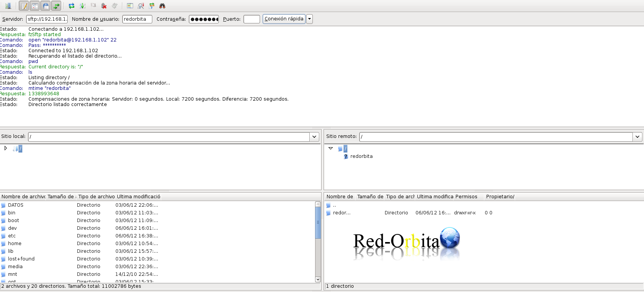644x292 pixels.
Task: Open the Sitio local path dropdown
Action: click(x=314, y=137)
